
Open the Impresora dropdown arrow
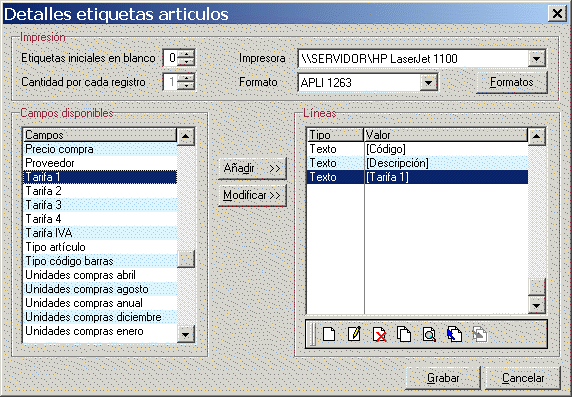pos(536,58)
